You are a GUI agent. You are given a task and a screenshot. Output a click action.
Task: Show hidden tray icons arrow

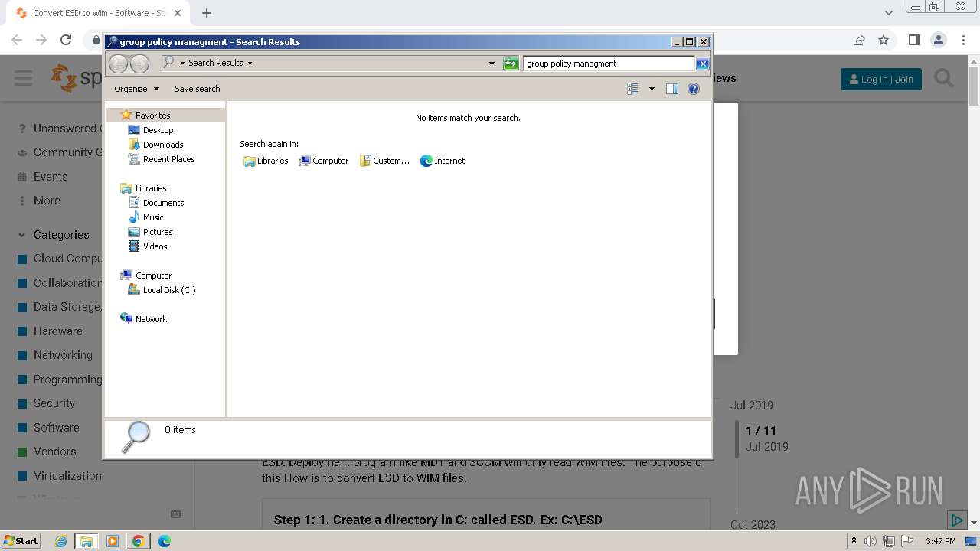point(854,541)
